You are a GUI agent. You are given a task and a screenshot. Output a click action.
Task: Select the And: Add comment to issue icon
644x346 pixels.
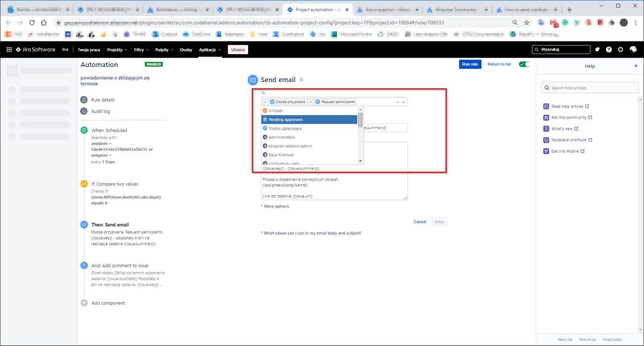84,265
